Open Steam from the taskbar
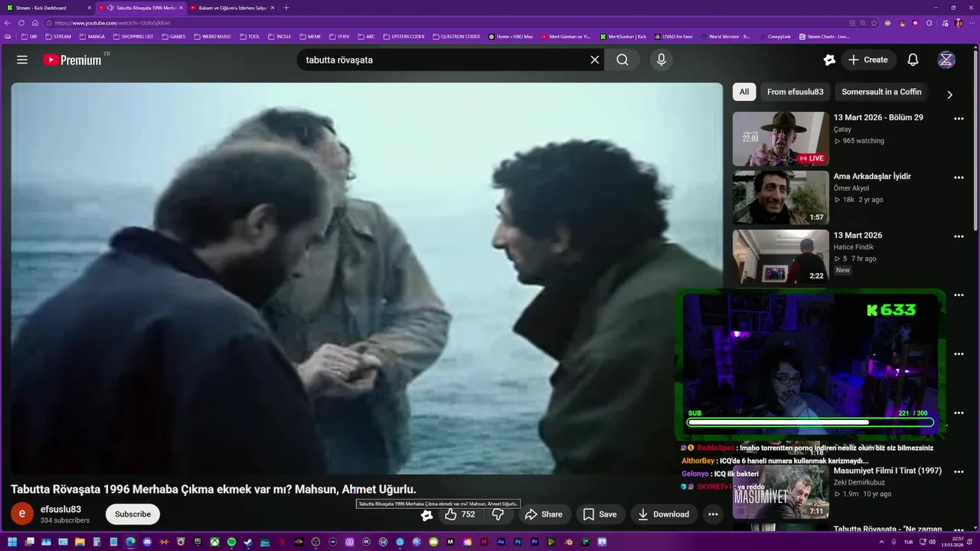 click(x=248, y=542)
